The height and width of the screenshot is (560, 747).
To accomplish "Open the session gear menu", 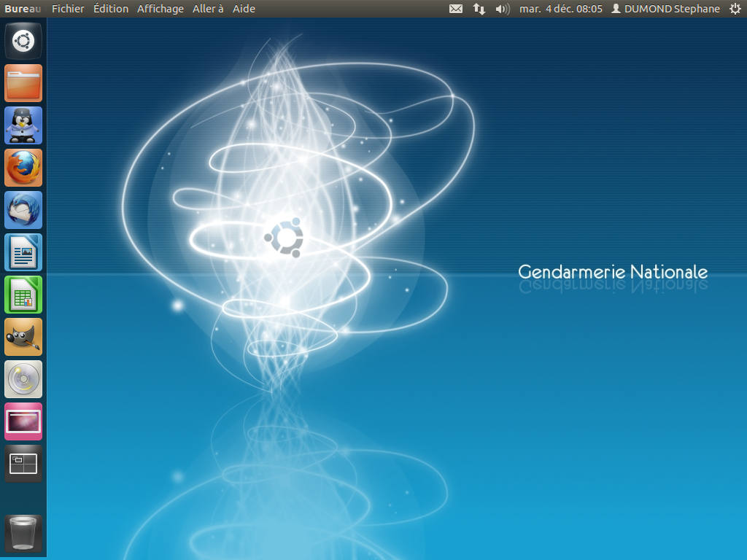I will pyautogui.click(x=735, y=9).
